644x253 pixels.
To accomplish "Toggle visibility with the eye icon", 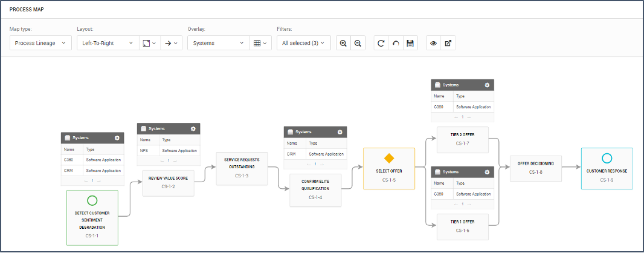I will point(433,43).
